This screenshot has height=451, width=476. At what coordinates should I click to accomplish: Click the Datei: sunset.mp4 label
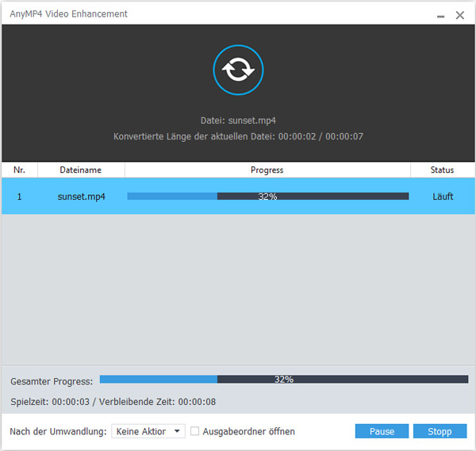click(x=238, y=120)
